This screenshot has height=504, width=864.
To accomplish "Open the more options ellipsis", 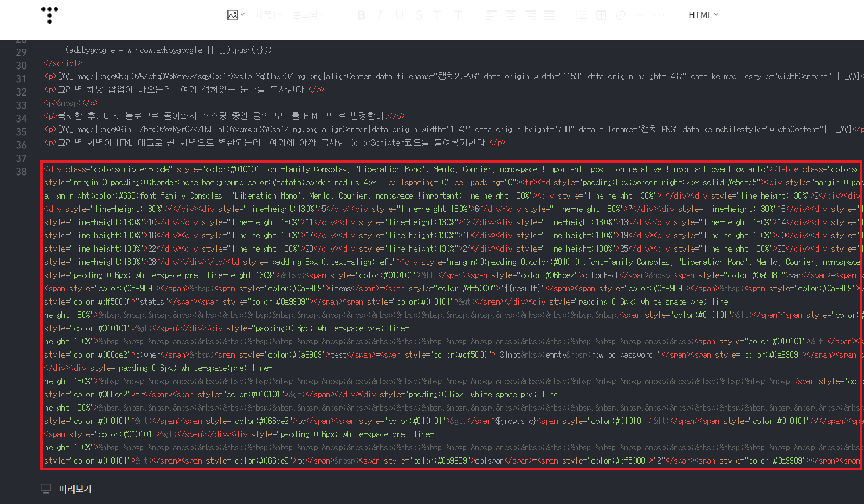I will 659,15.
